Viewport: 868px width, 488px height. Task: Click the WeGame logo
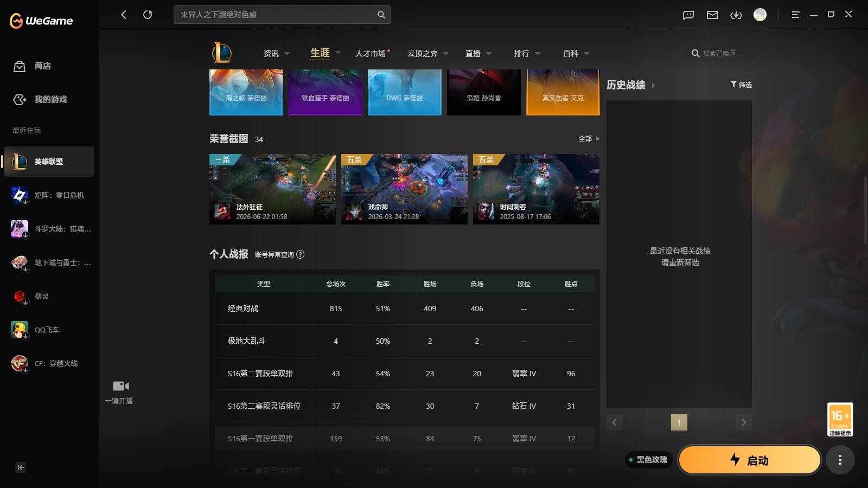(41, 21)
